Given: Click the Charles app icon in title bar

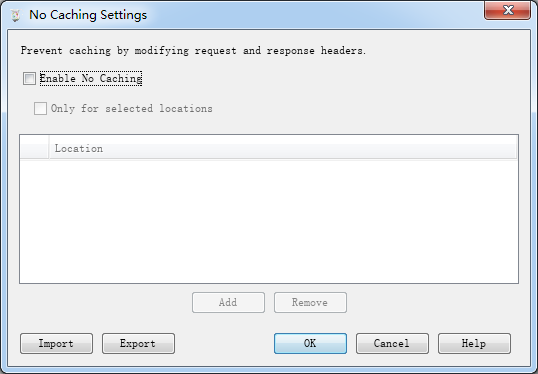Looking at the screenshot, I should click(15, 15).
